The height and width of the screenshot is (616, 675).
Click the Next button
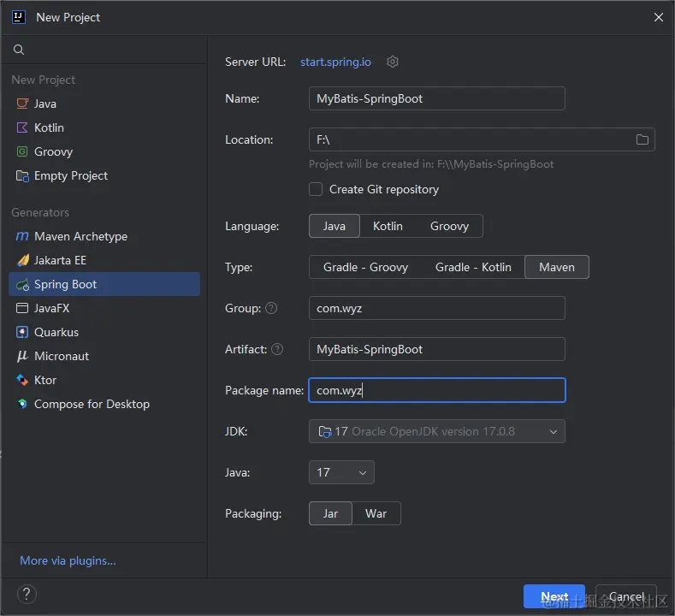click(x=554, y=596)
